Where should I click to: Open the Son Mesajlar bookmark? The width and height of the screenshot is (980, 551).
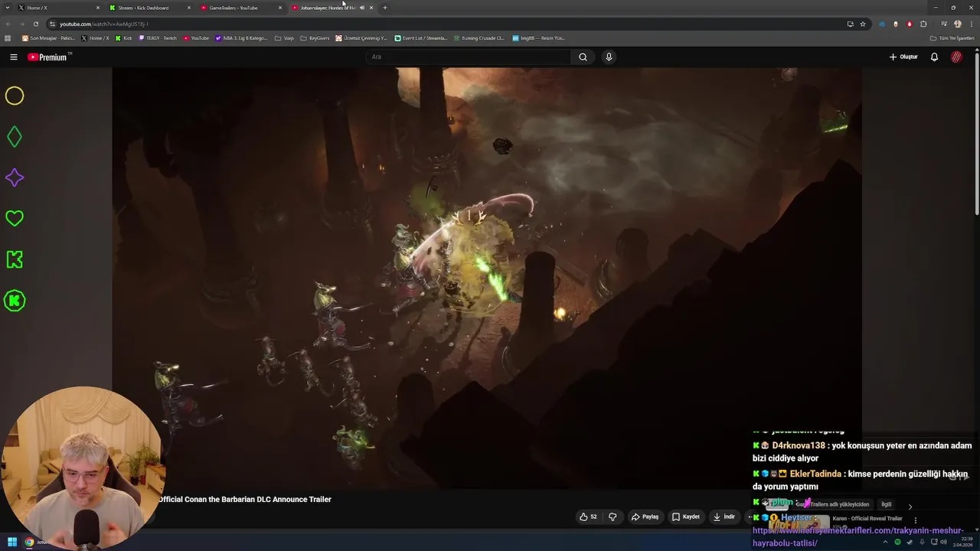coord(48,37)
